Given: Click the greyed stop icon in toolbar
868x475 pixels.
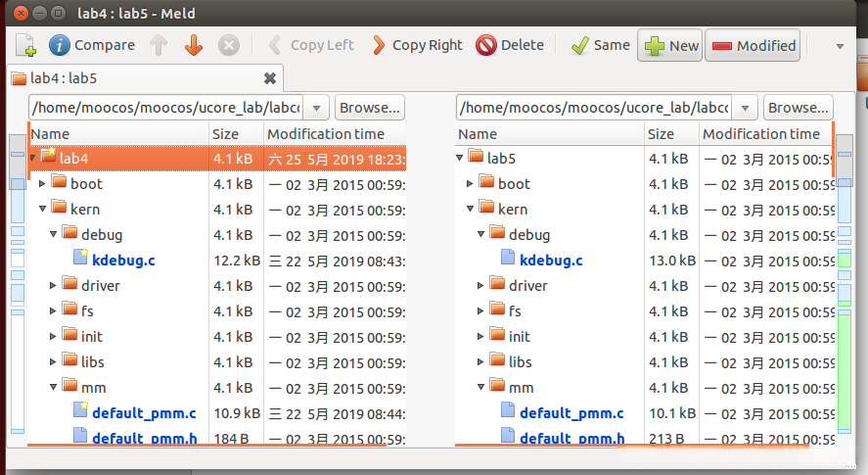Looking at the screenshot, I should point(228,45).
